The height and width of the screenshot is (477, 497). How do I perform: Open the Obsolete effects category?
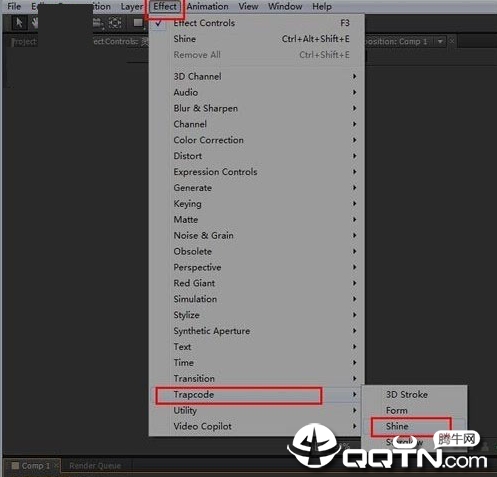[x=257, y=252]
